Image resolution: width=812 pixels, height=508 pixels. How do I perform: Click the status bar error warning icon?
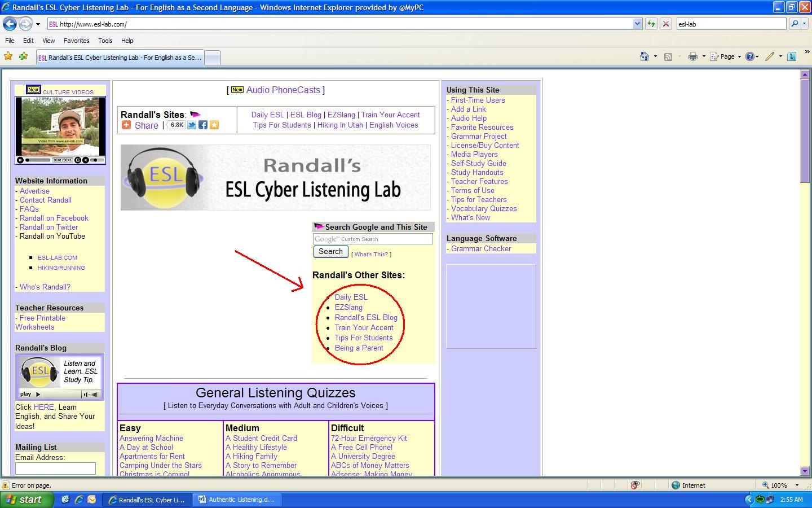click(6, 485)
